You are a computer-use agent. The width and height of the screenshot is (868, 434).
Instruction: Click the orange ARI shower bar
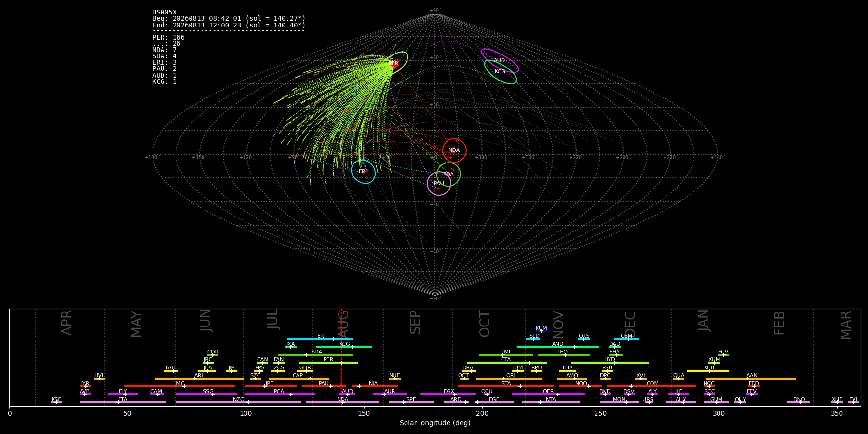(x=199, y=379)
